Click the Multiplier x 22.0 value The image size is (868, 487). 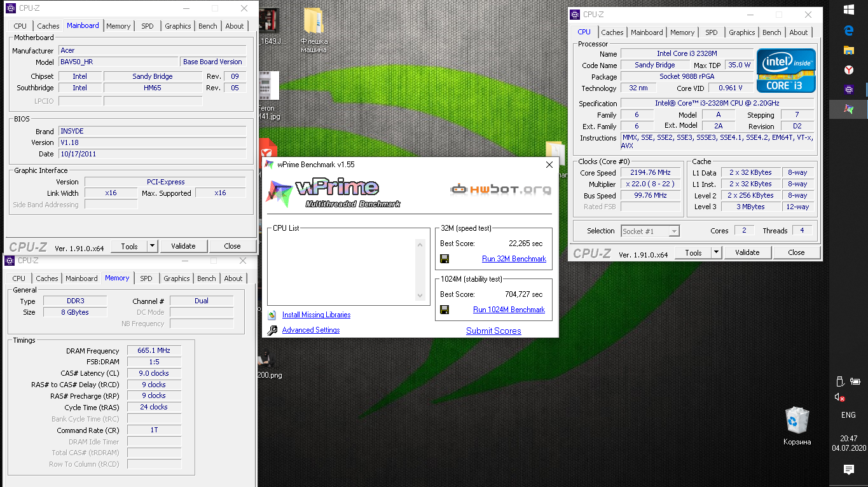[x=652, y=184]
